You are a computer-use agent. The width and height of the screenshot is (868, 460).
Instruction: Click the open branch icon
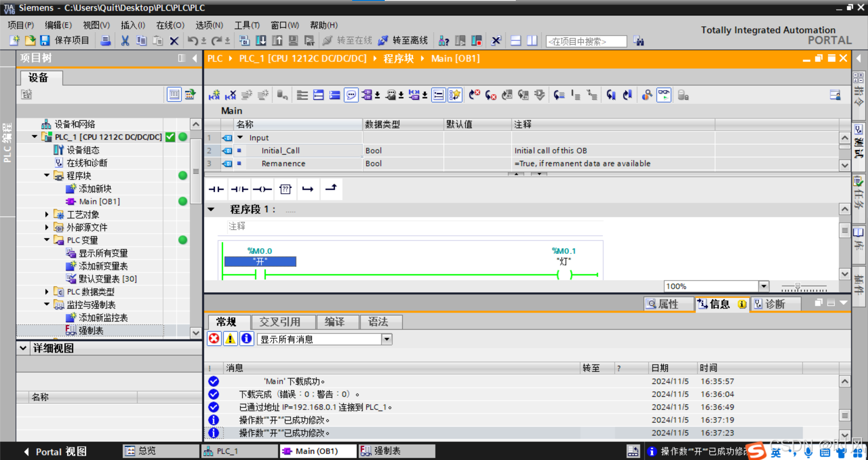point(308,189)
